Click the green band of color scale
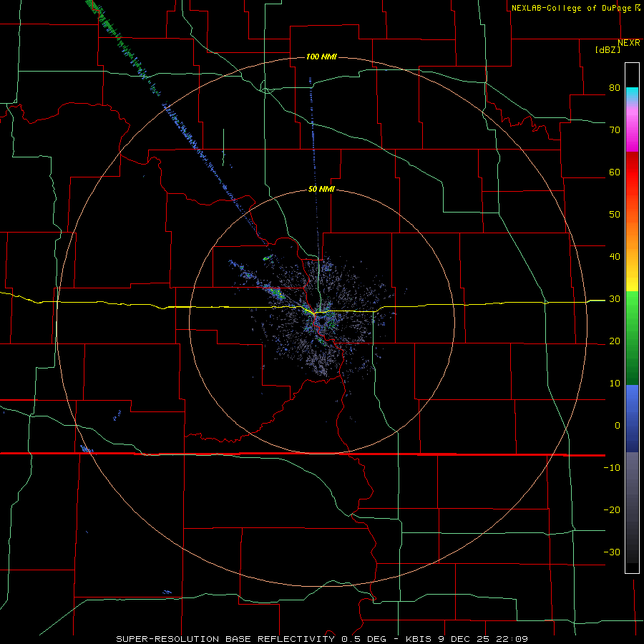 click(x=632, y=338)
